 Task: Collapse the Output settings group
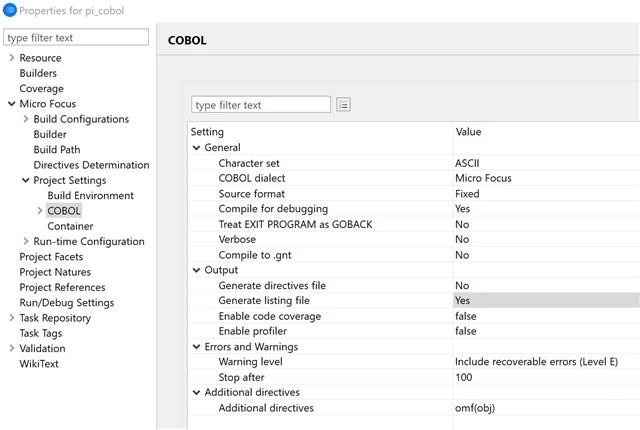[196, 270]
